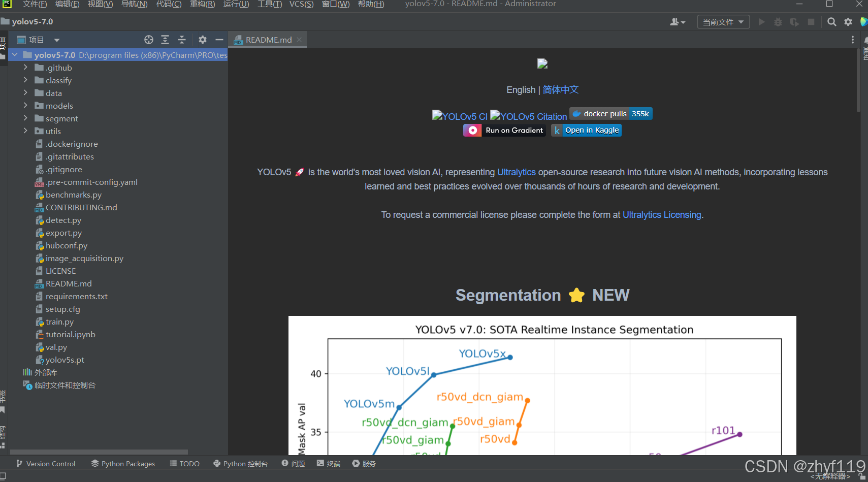Image resolution: width=868 pixels, height=482 pixels.
Task: Open the VCS(S) menu
Action: 301,4
